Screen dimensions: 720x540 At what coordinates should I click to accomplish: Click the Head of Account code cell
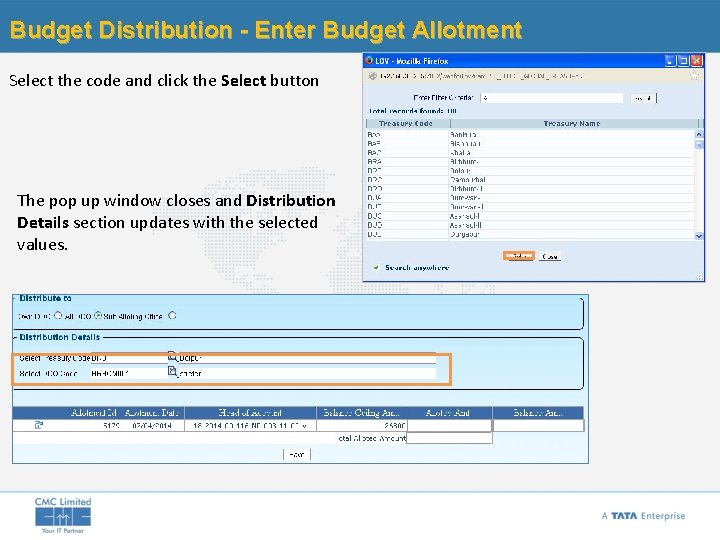tap(250, 426)
